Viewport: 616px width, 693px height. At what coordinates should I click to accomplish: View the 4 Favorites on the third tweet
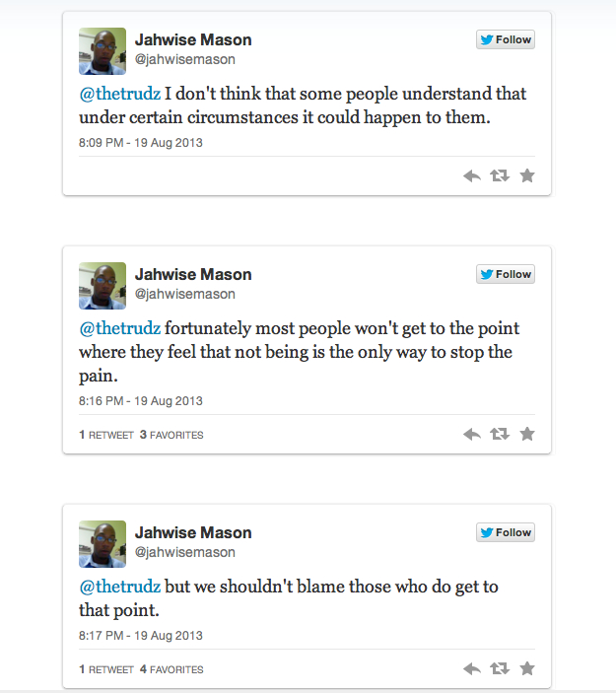(171, 669)
